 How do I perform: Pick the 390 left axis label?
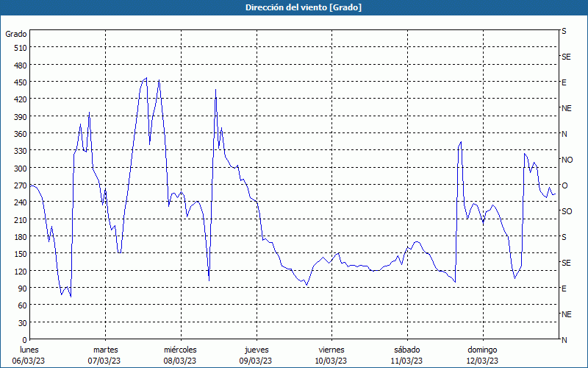tap(21, 117)
